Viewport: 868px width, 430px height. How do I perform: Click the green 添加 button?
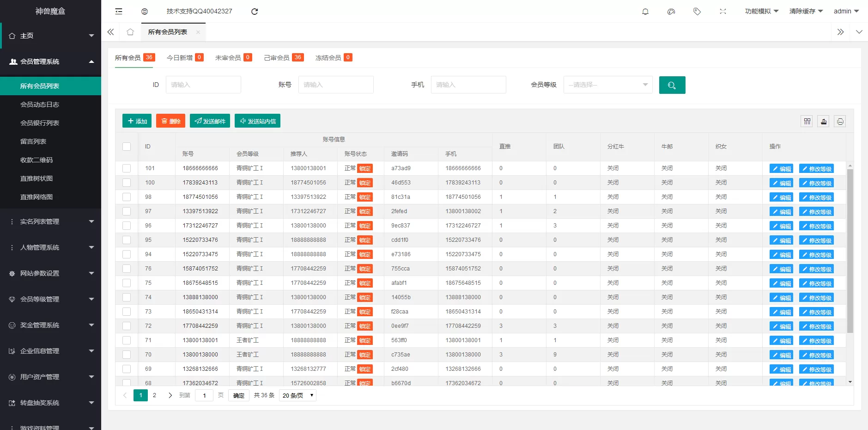pyautogui.click(x=137, y=121)
